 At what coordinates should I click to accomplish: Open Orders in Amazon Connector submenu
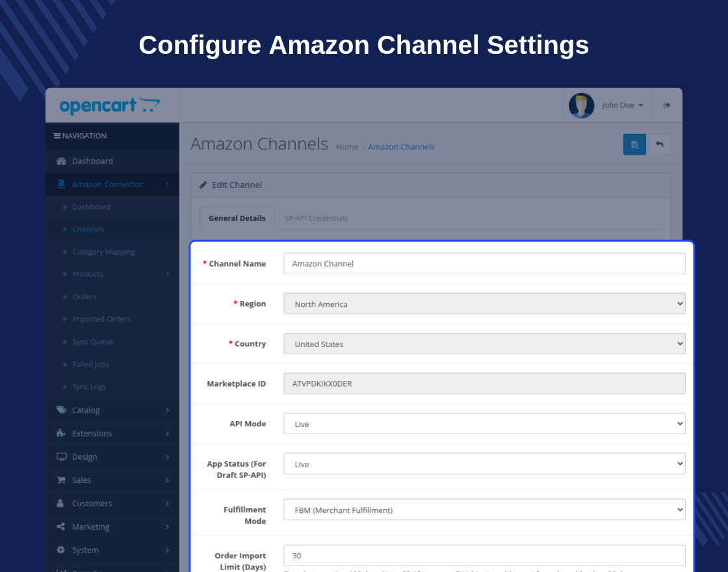coord(84,296)
